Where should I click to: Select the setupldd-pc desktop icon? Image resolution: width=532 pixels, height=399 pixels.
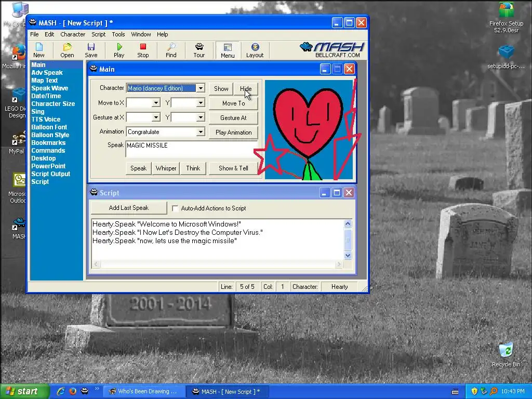506,57
